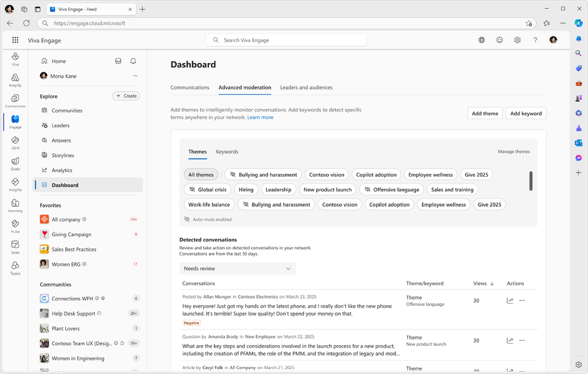Open notifications bell next to Home
588x374 pixels.
click(x=133, y=61)
